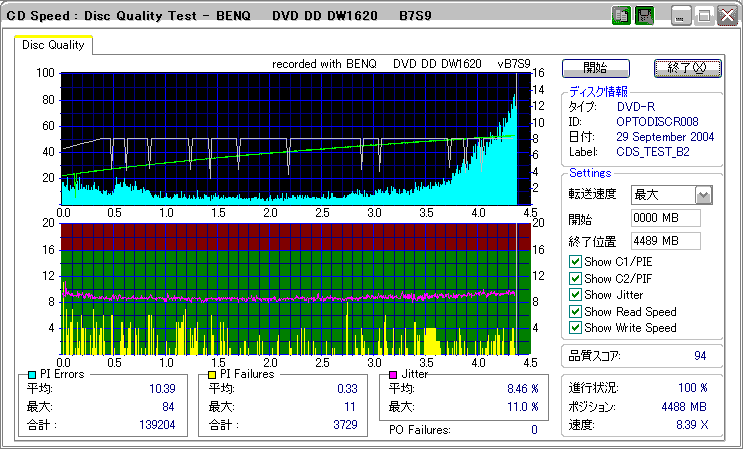Click the copy to clipboard icon
743x449 pixels.
620,16
